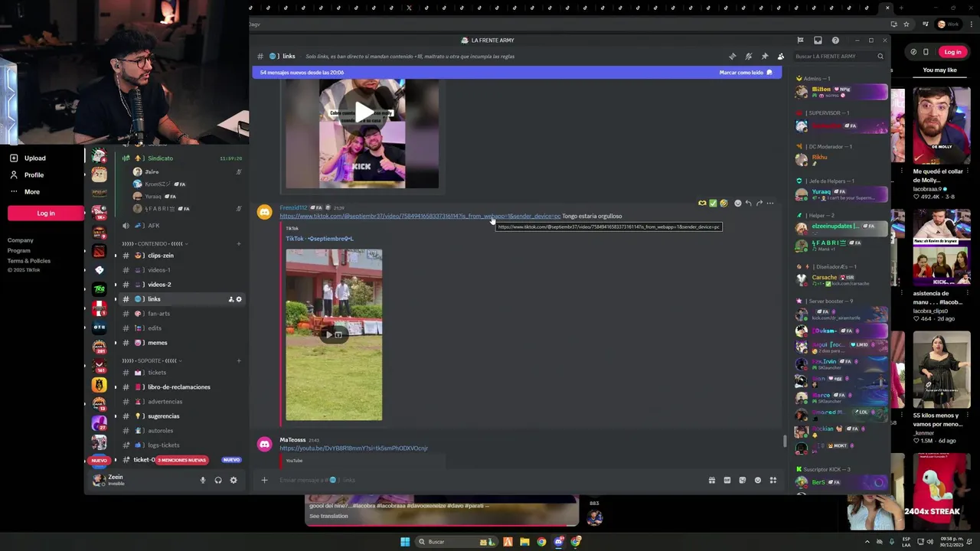Open fan-arts channel
This screenshot has width=980, height=551.
[181, 314]
